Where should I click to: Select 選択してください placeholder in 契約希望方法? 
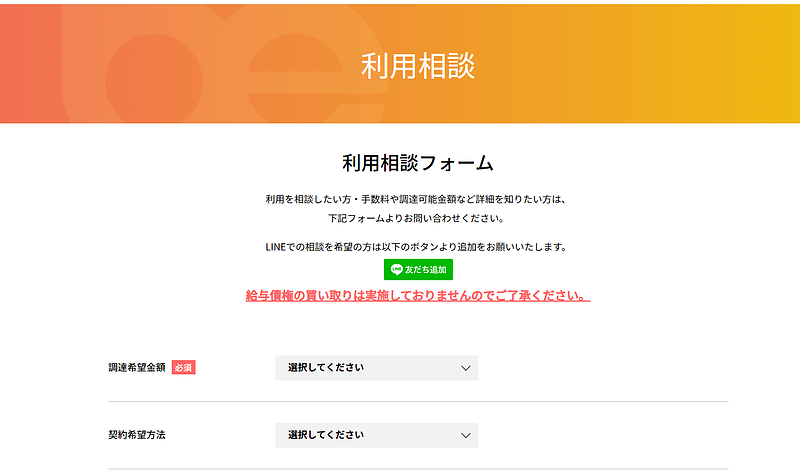click(326, 435)
